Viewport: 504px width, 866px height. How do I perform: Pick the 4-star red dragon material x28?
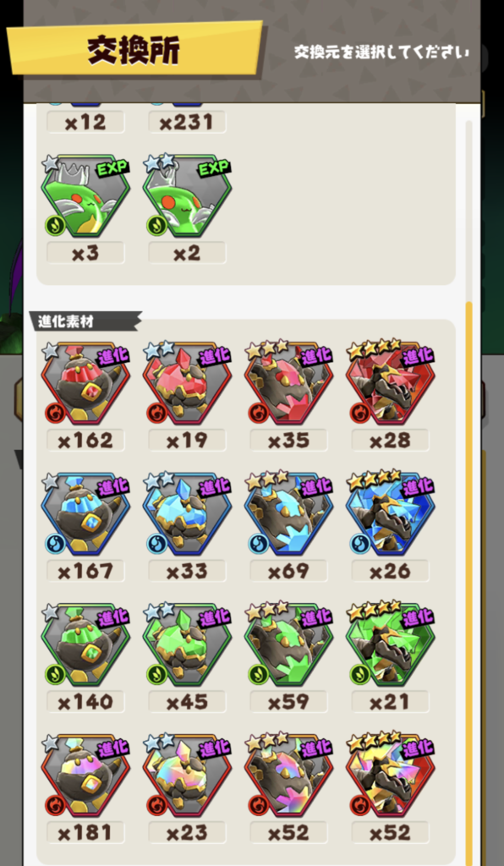click(391, 383)
